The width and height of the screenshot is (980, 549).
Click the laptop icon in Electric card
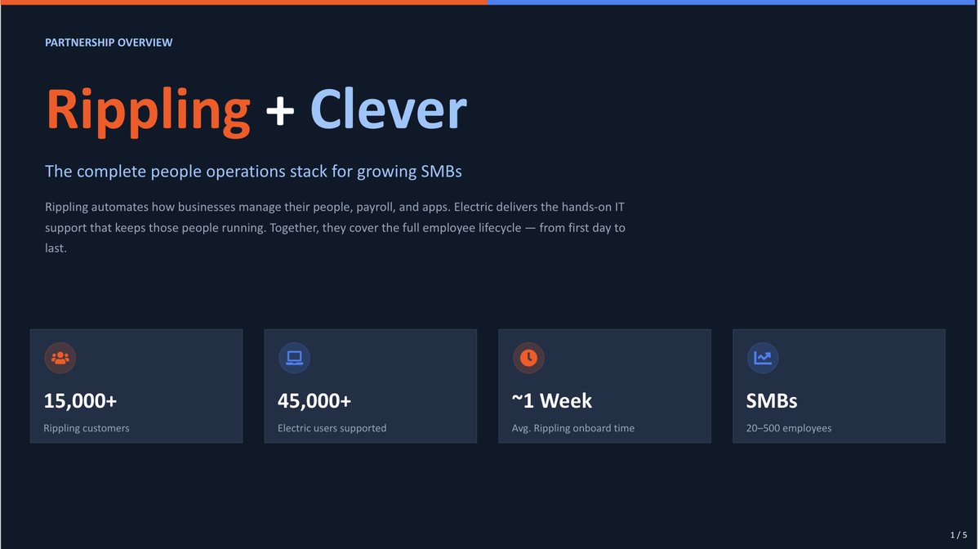(x=294, y=358)
